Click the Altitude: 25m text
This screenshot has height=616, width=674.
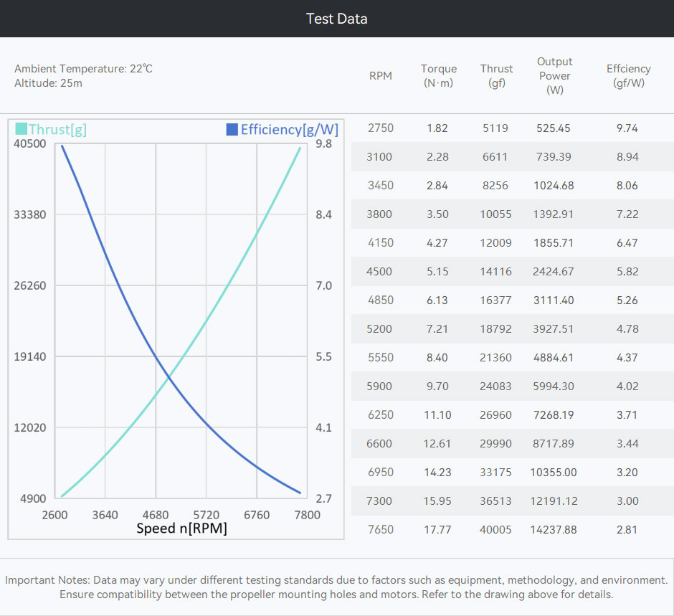[48, 83]
